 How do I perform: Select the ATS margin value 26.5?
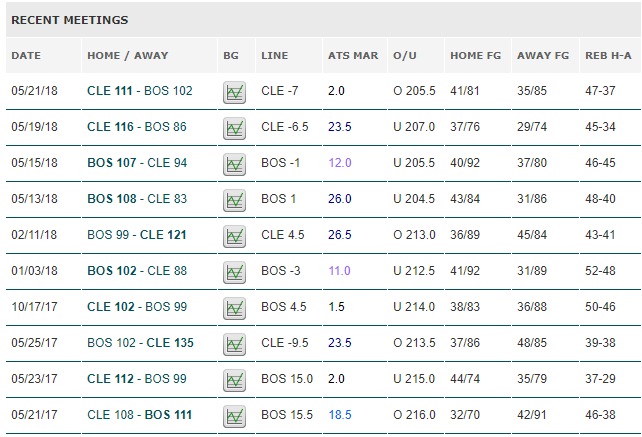(339, 235)
